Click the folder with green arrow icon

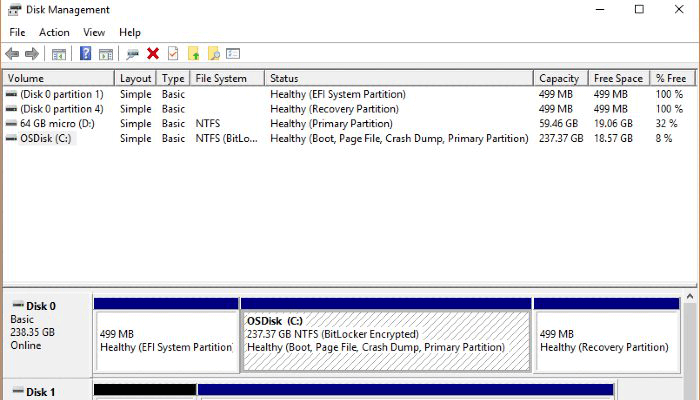tap(194, 54)
